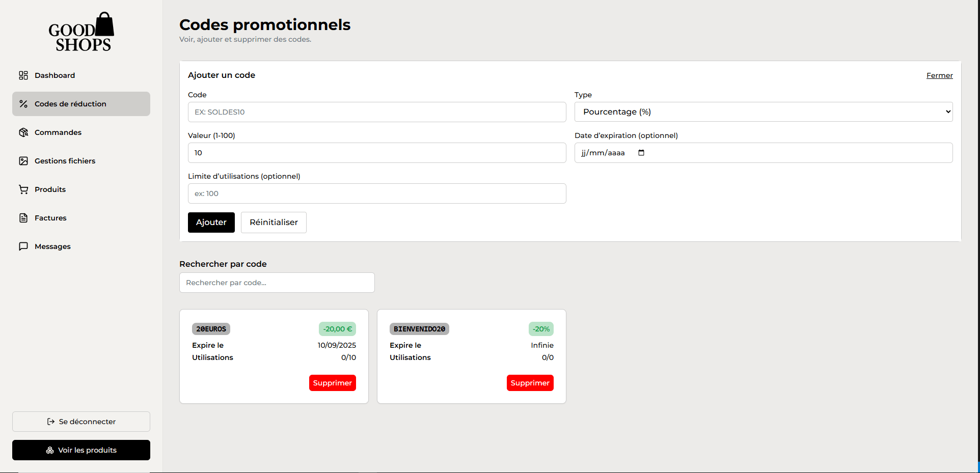This screenshot has height=473, width=980.
Task: Click the package icon beside Commandes
Action: point(23,132)
